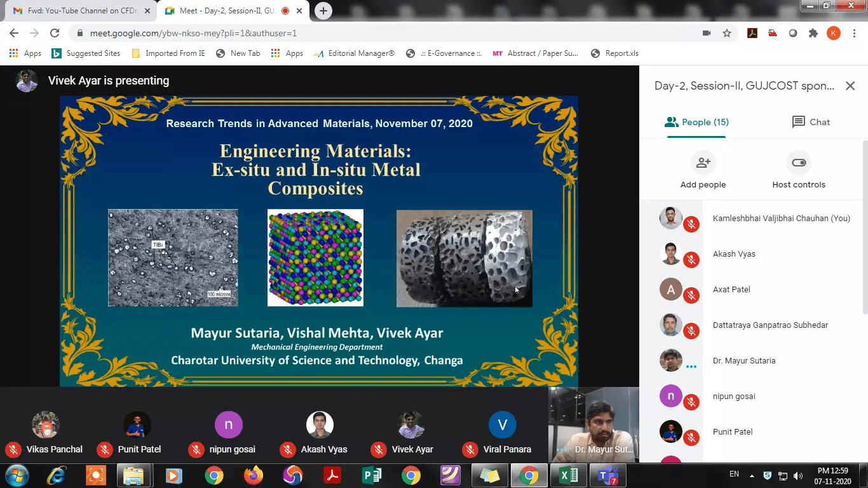Mute Akash Vyas using his mic icon
The height and width of the screenshot is (488, 868).
point(692,259)
